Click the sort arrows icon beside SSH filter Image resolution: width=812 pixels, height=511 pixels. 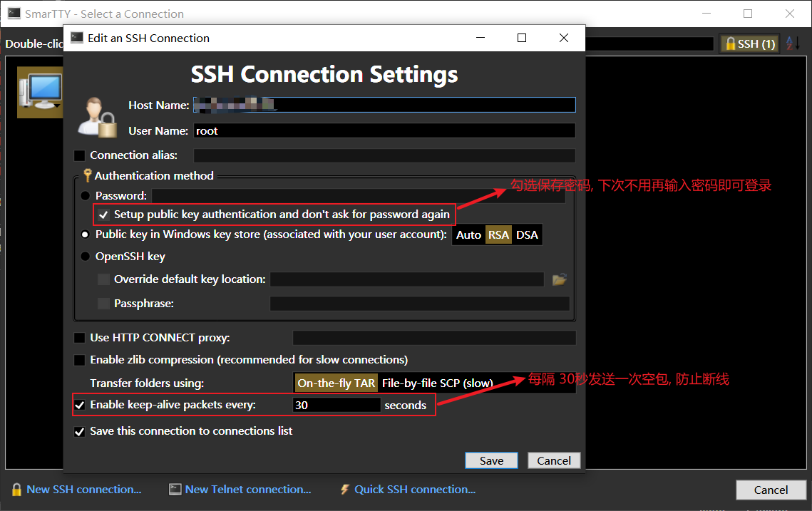click(x=792, y=43)
